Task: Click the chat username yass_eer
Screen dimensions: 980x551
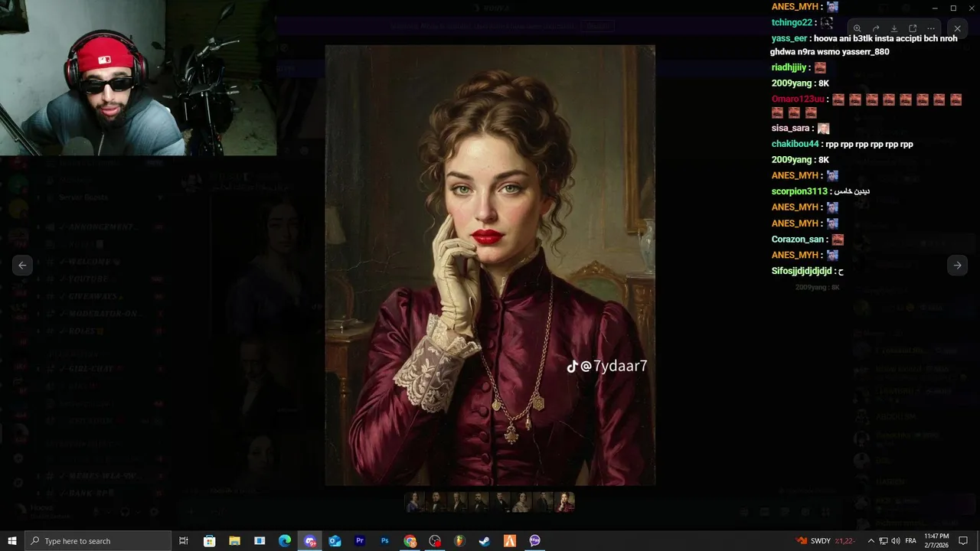Action: (789, 38)
